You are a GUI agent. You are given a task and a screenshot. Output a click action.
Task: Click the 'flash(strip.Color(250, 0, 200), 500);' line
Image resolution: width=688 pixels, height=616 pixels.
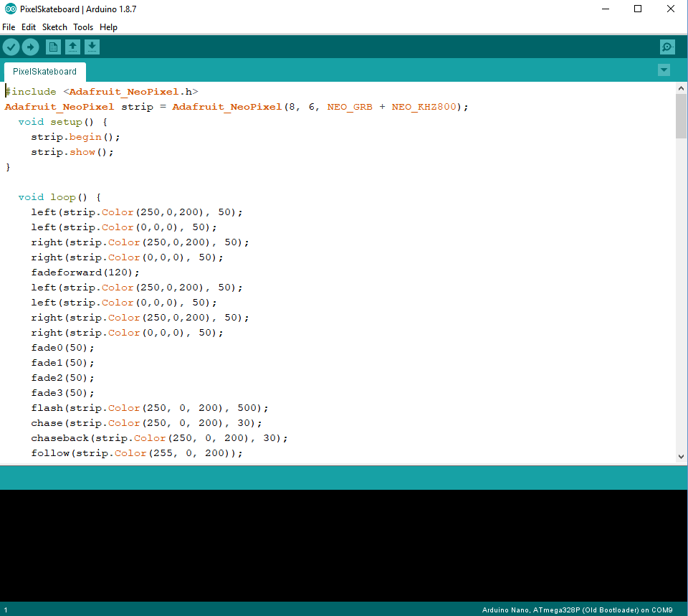tap(150, 408)
